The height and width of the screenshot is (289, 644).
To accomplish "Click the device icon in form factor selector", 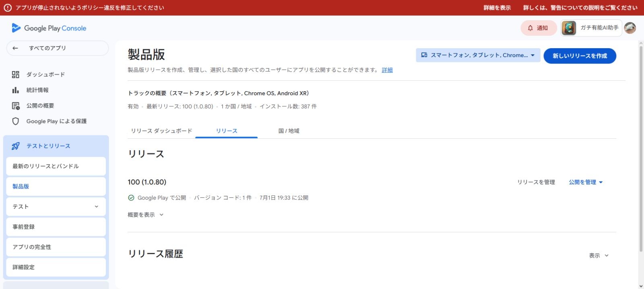I will click(x=424, y=55).
